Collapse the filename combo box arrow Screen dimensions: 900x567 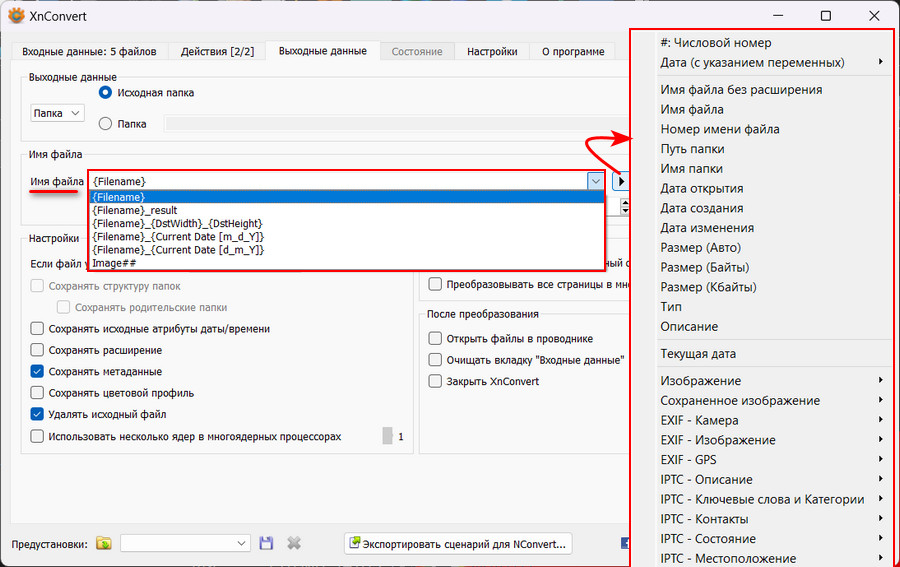pyautogui.click(x=596, y=181)
